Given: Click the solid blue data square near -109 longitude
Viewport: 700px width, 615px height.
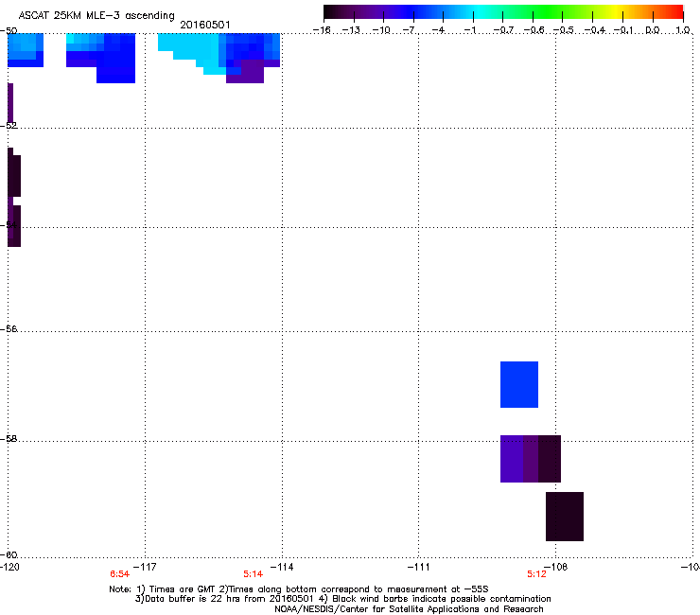Looking at the screenshot, I should (x=519, y=384).
